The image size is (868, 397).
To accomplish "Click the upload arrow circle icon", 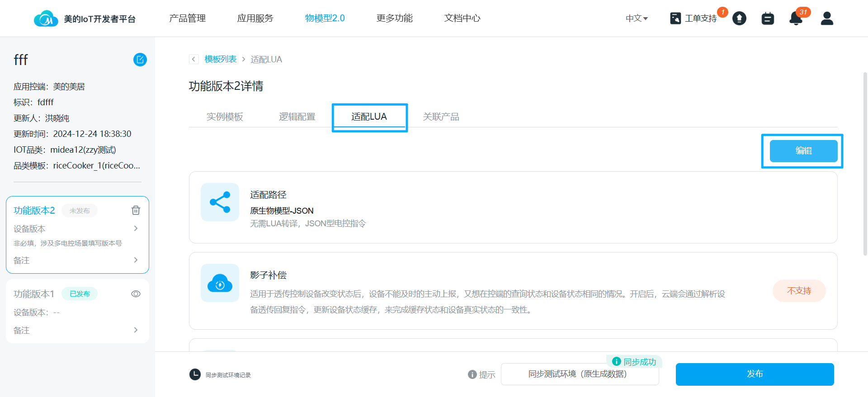I will [739, 19].
